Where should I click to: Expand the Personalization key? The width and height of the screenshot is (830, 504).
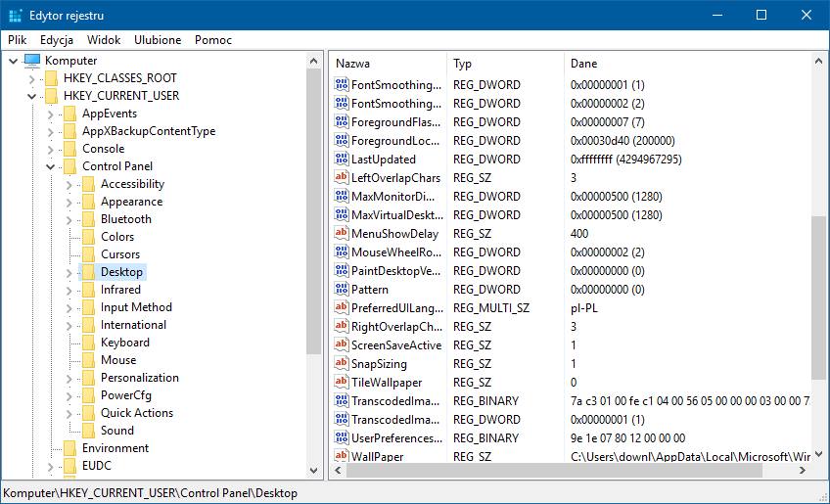click(x=69, y=378)
